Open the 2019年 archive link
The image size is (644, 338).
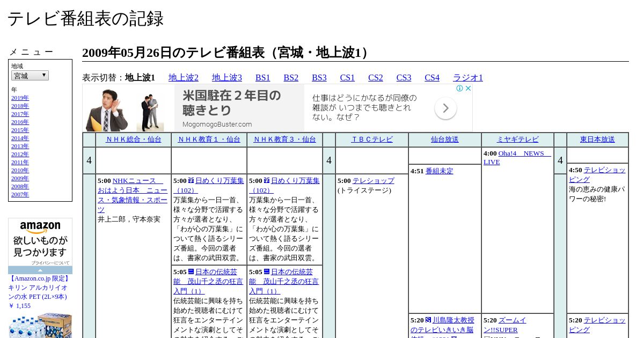20,98
